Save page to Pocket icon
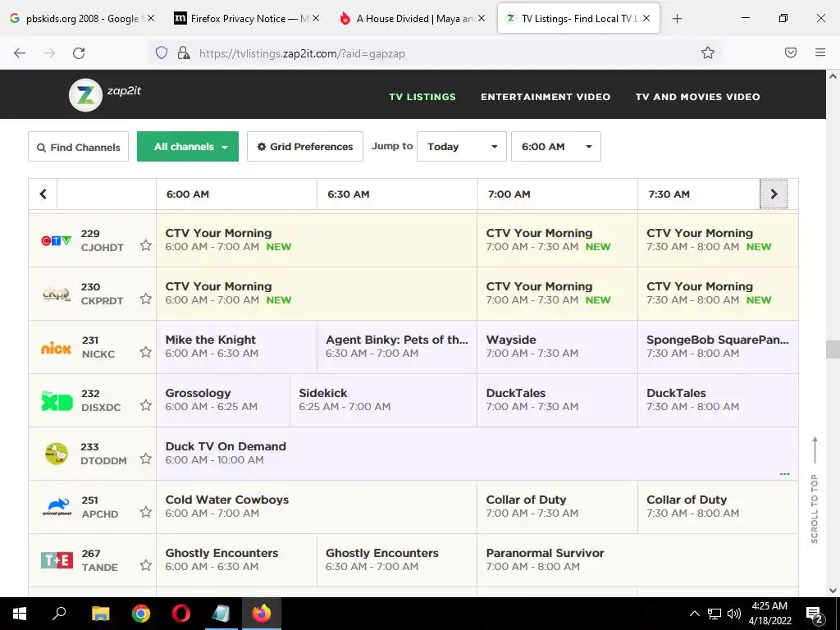Viewport: 840px width, 630px height. pos(791,52)
